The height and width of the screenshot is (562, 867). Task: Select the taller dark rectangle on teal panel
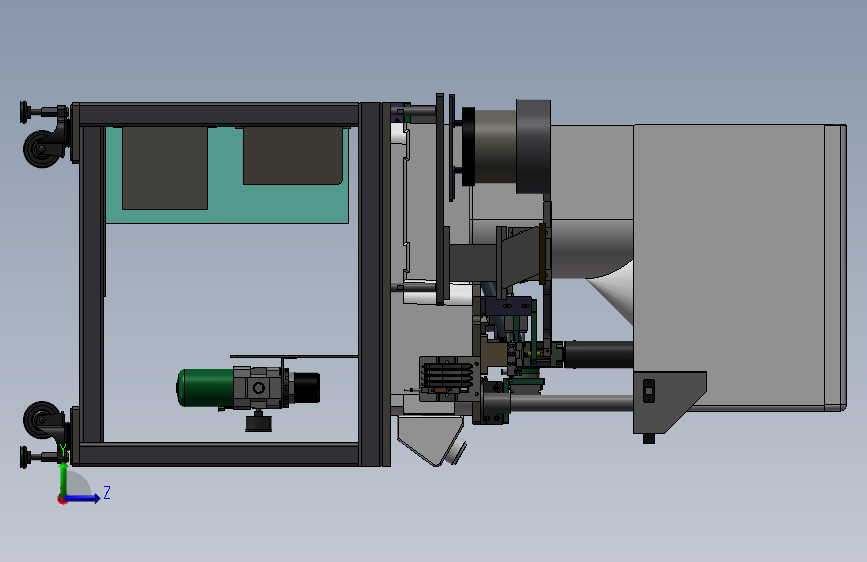165,168
